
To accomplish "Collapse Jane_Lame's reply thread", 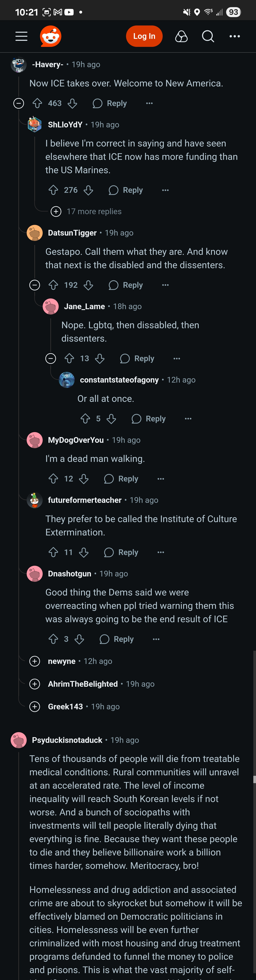I will click(50, 358).
